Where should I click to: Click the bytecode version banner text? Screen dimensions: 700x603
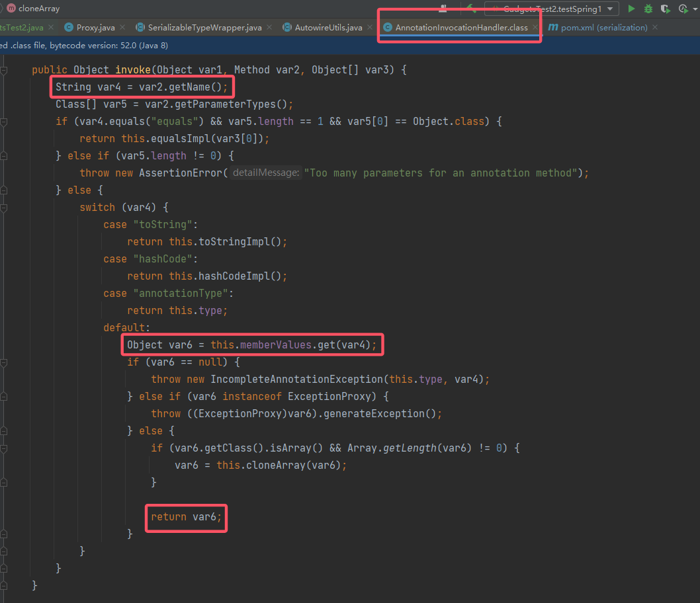[84, 46]
